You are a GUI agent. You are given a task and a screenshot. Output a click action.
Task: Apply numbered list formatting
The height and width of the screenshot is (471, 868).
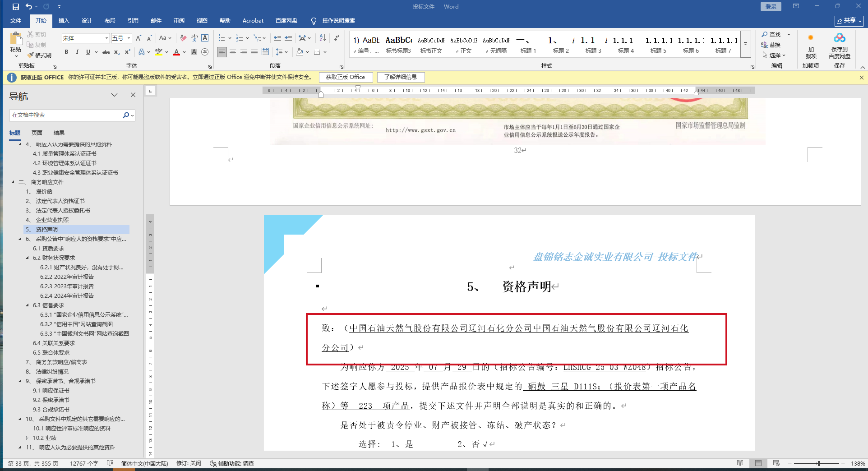(240, 38)
